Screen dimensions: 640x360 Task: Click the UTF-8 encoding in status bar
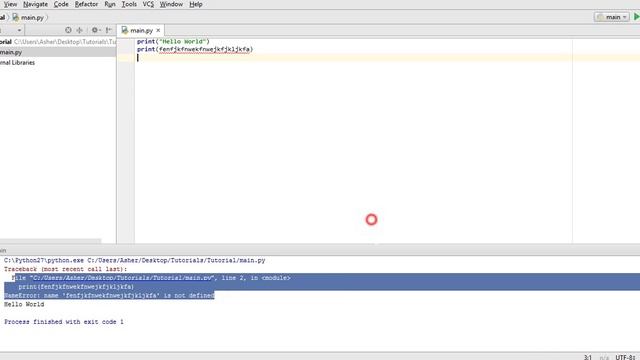(625, 357)
